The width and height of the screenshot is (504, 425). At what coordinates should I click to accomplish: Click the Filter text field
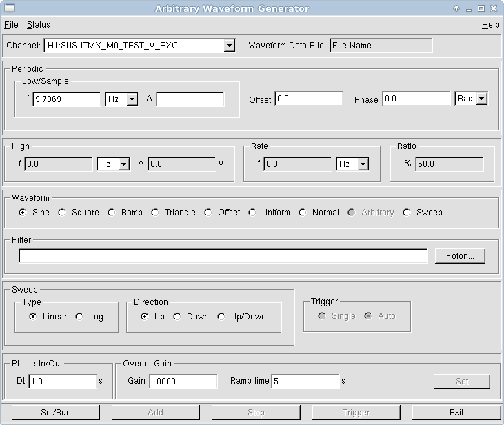(223, 256)
